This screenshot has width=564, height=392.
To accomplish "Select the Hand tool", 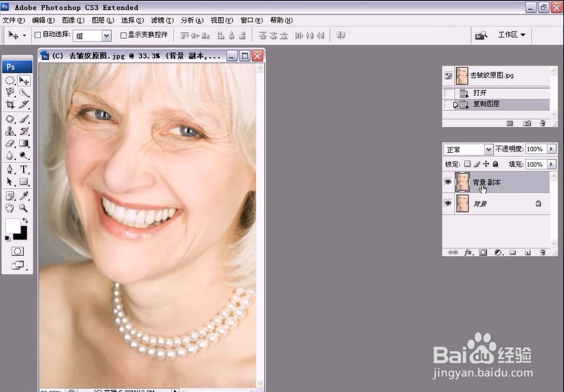I will point(10,208).
